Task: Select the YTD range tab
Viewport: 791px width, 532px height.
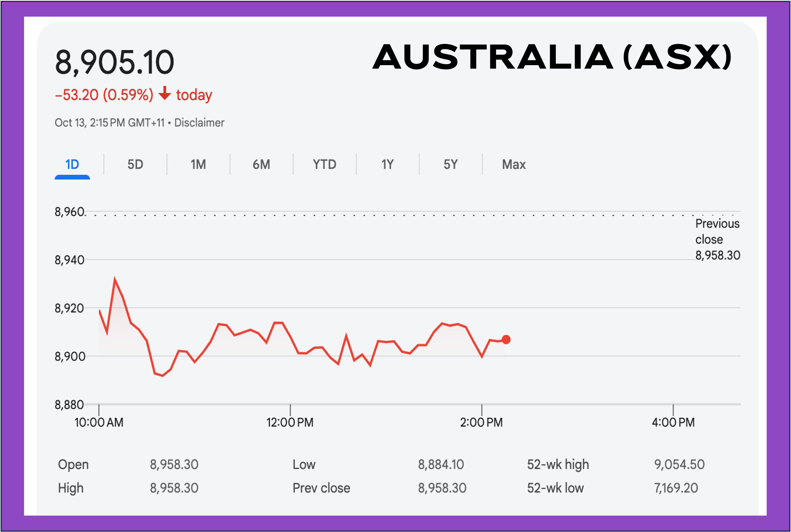Action: point(324,164)
